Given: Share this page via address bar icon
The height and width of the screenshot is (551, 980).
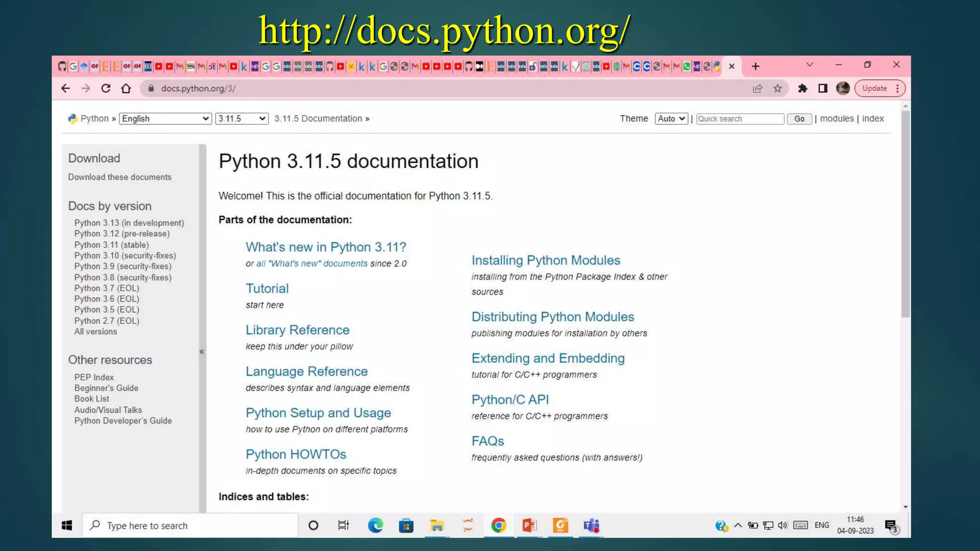Looking at the screenshot, I should tap(757, 88).
